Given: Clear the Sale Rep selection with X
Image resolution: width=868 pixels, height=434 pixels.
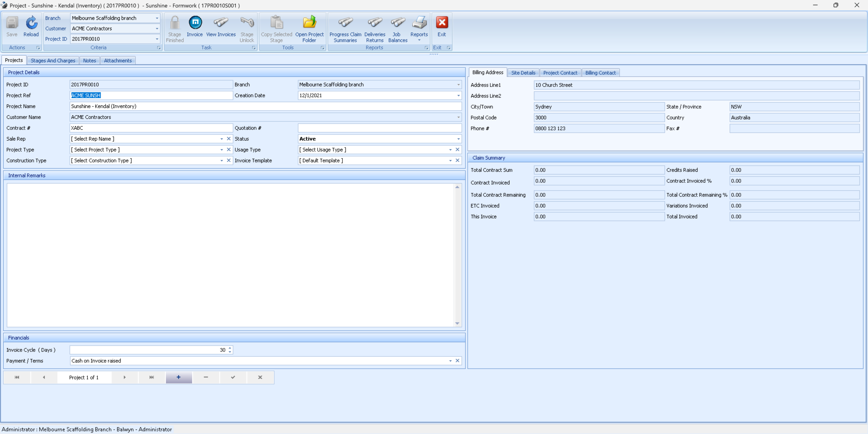Looking at the screenshot, I should (x=229, y=139).
